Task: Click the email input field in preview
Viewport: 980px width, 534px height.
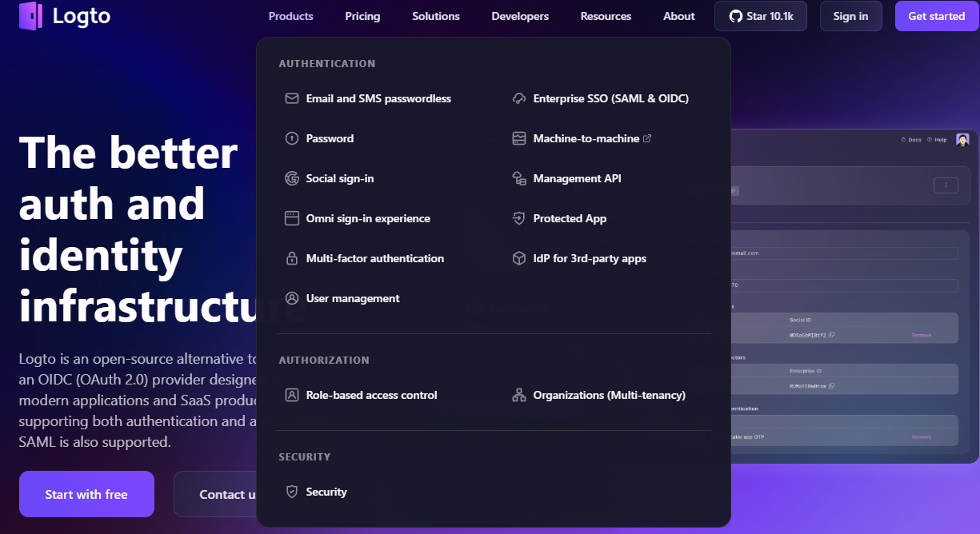Action: tap(844, 253)
